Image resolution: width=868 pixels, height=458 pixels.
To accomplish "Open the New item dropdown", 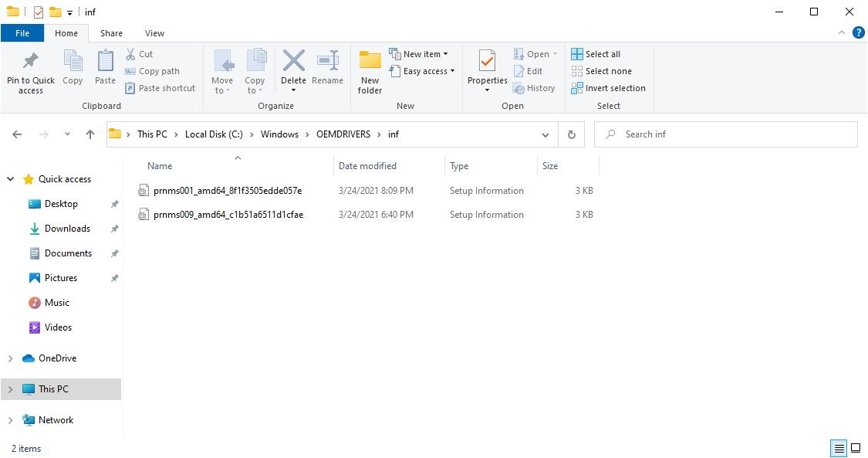I will tap(421, 54).
